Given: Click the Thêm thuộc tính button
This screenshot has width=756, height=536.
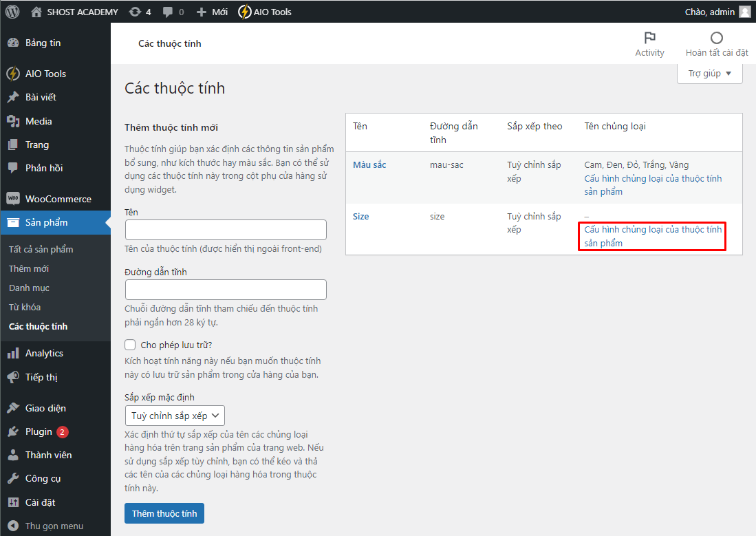Looking at the screenshot, I should tap(164, 513).
